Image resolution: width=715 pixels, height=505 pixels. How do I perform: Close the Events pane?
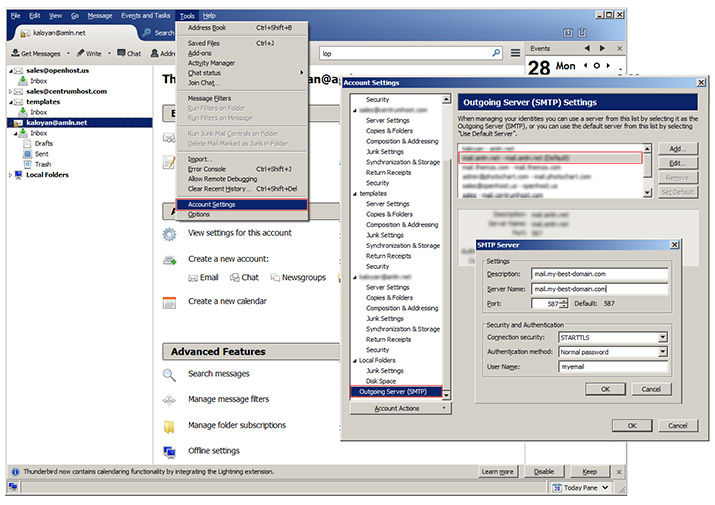click(619, 48)
